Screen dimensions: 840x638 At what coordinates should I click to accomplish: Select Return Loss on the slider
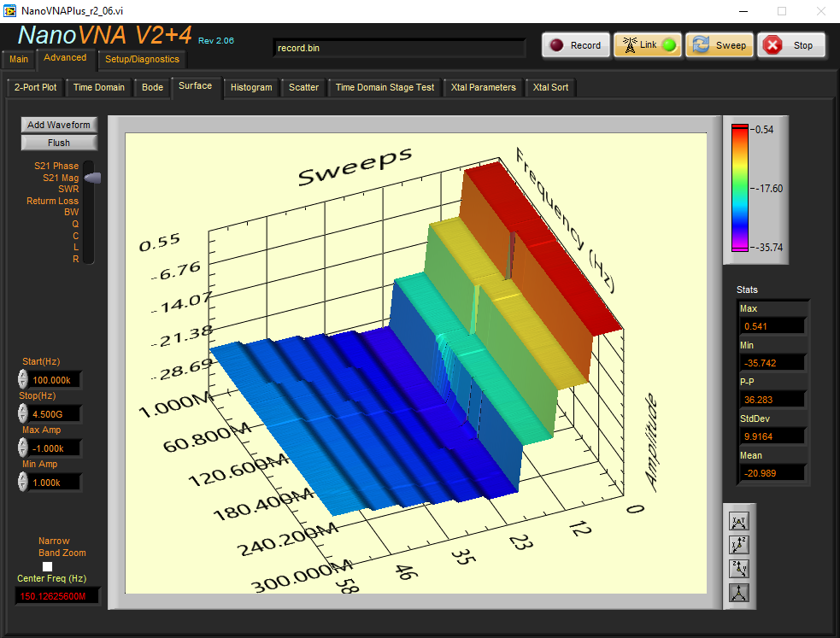coord(52,201)
